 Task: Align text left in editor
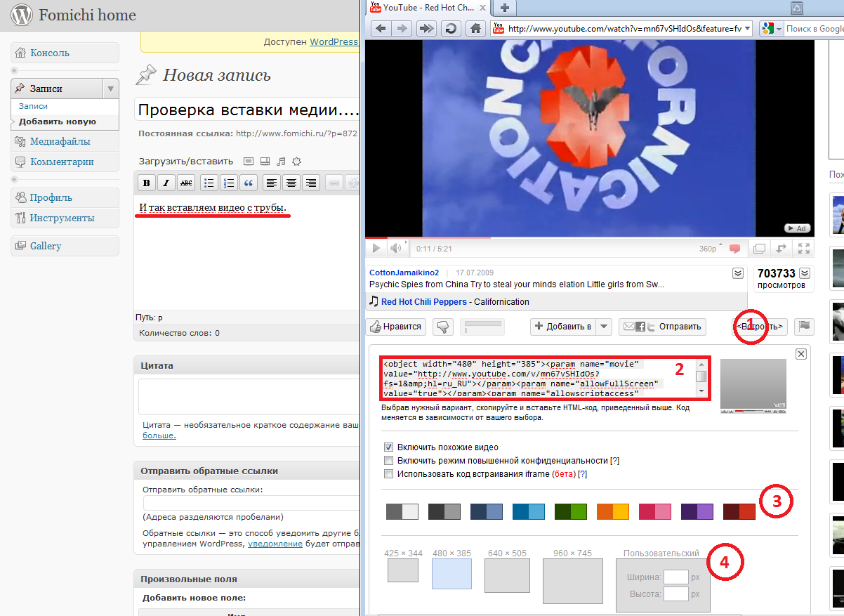click(272, 183)
